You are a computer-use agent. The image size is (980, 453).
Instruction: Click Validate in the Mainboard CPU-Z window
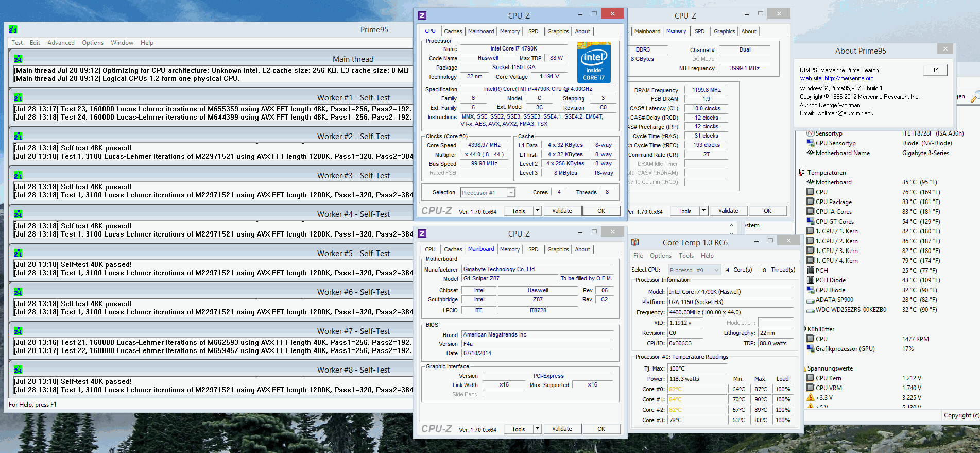(x=561, y=429)
